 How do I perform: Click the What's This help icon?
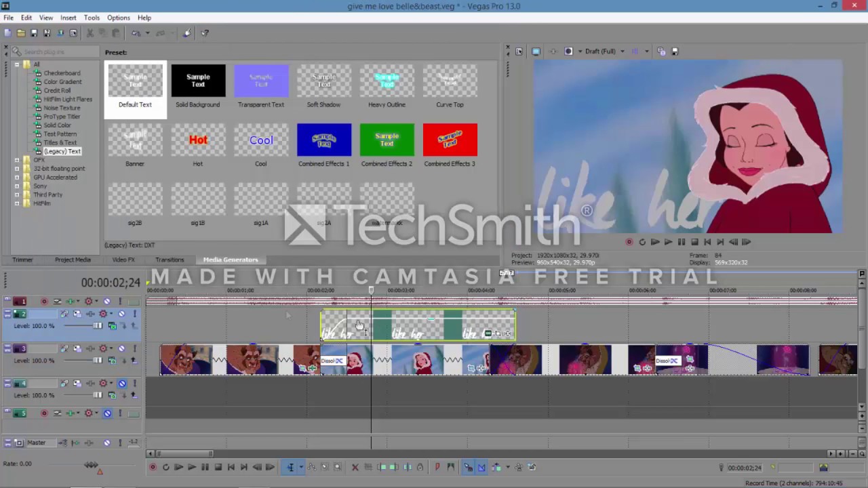click(x=205, y=33)
